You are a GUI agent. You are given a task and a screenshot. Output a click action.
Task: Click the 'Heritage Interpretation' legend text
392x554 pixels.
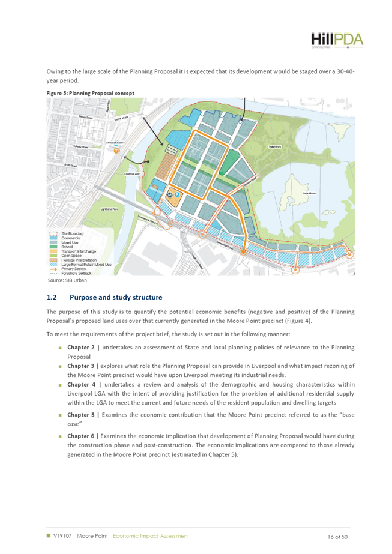coord(79,260)
